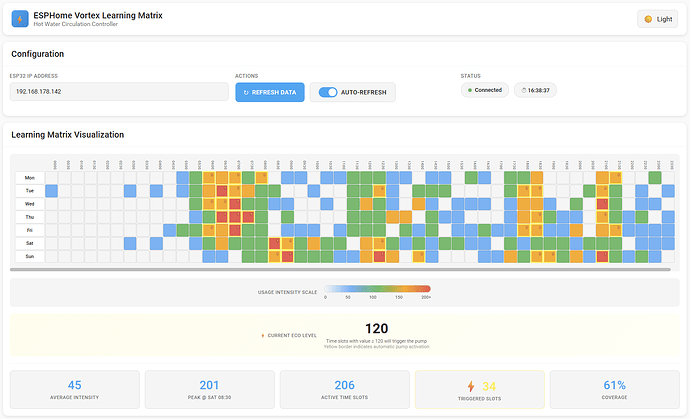
Task: Select the Sun row label
Action: 30,256
